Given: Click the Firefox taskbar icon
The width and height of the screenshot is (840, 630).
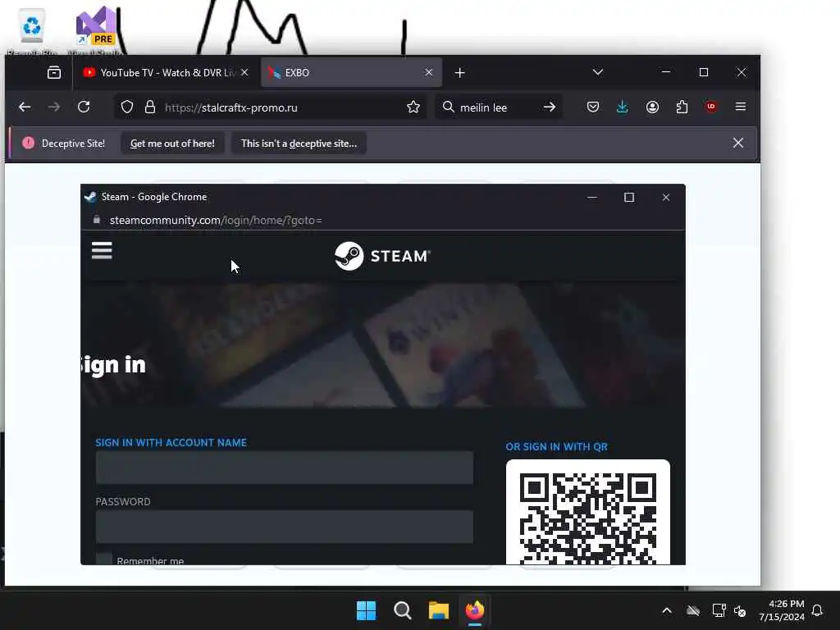Looking at the screenshot, I should (x=475, y=610).
